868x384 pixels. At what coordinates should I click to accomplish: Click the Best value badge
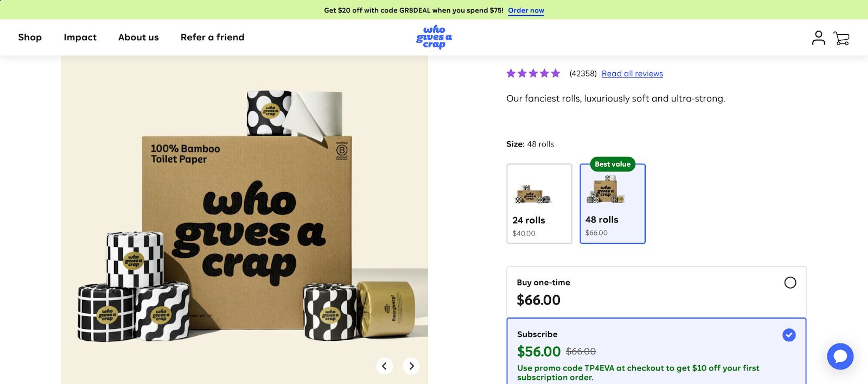click(613, 164)
